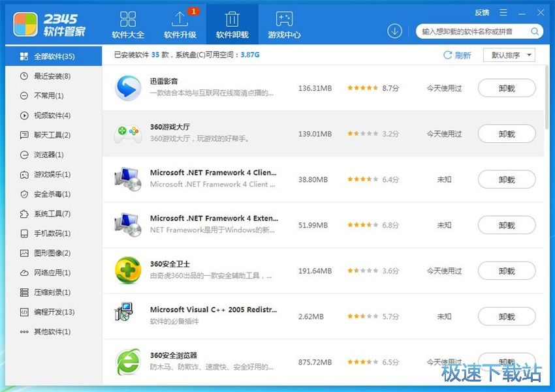The width and height of the screenshot is (555, 392).
Task: Select 游戏娱乐(1) category
Action: 54,175
